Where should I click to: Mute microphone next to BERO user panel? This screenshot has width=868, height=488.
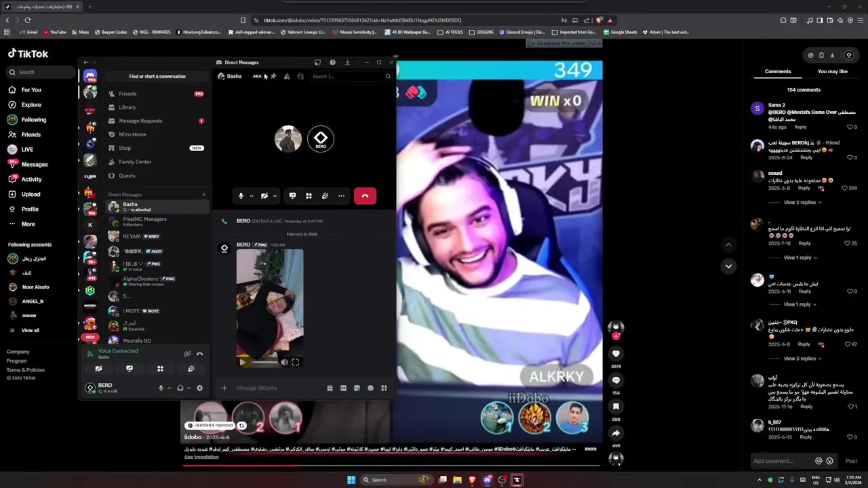161,388
